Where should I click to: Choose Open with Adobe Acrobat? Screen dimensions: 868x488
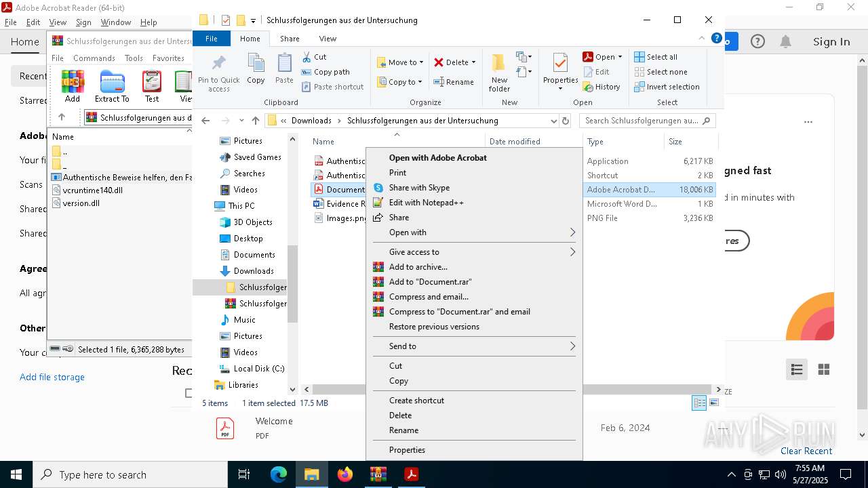point(473,158)
